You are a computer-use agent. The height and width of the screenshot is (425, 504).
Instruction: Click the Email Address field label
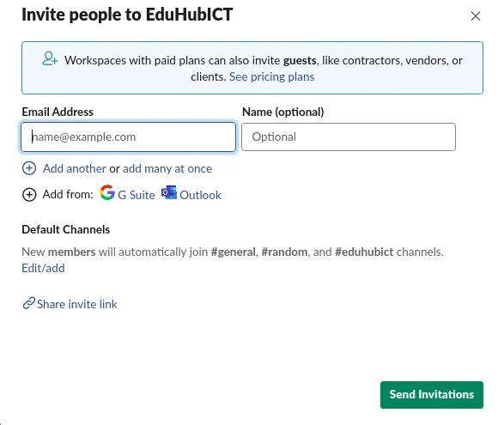tap(58, 112)
